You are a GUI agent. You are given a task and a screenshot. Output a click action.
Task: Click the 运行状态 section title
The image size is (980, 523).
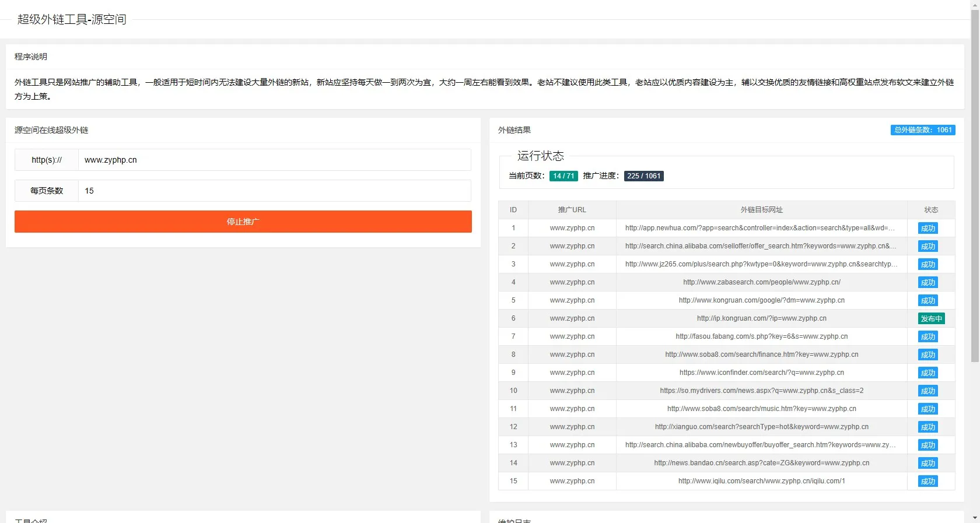coord(541,156)
